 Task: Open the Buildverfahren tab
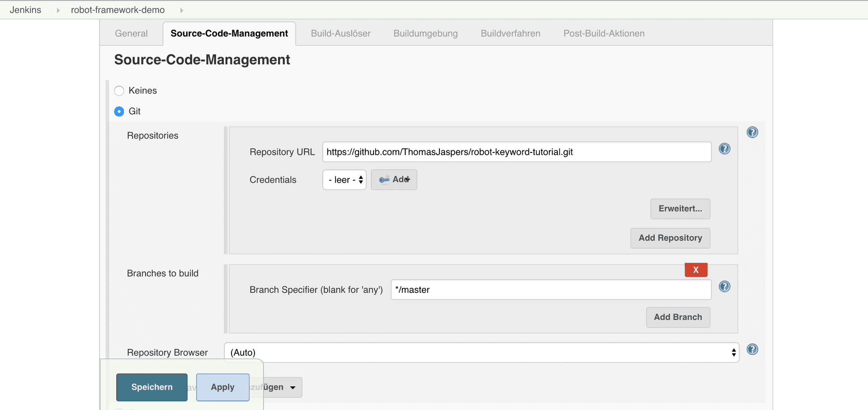[x=510, y=33]
